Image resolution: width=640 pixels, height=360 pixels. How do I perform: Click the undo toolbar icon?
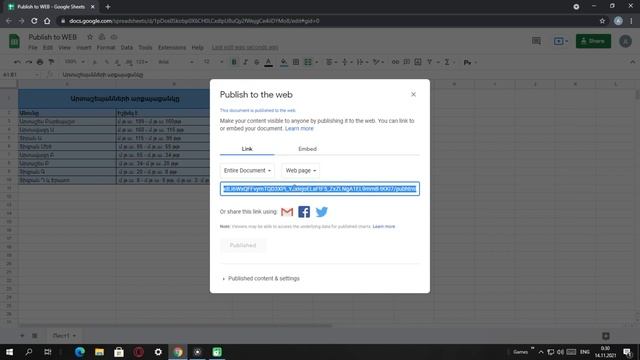click(17, 62)
